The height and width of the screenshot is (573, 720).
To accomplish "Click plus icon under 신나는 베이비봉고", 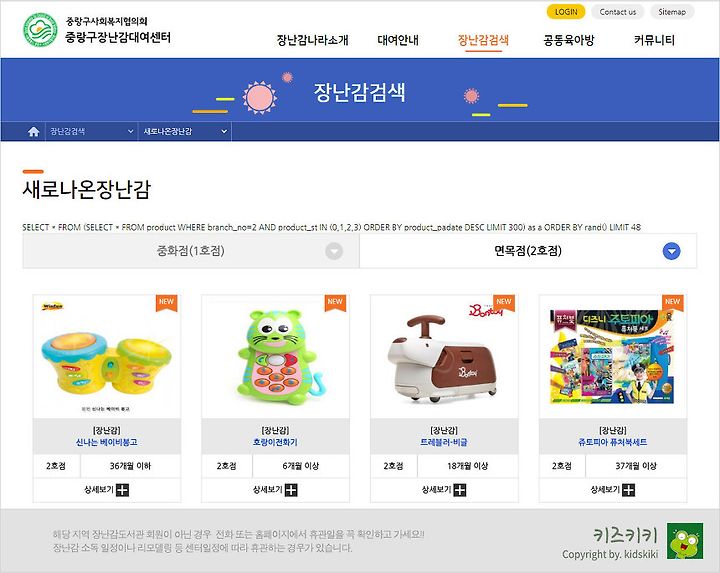I will click(x=122, y=490).
